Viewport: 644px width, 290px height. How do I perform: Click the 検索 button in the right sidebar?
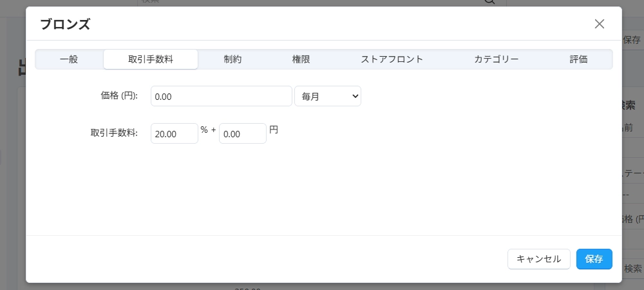click(x=633, y=268)
